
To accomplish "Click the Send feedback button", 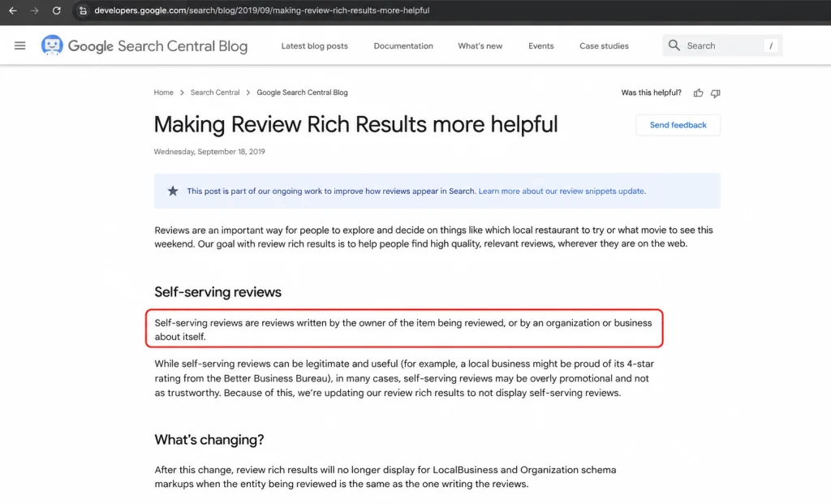I will pos(678,125).
